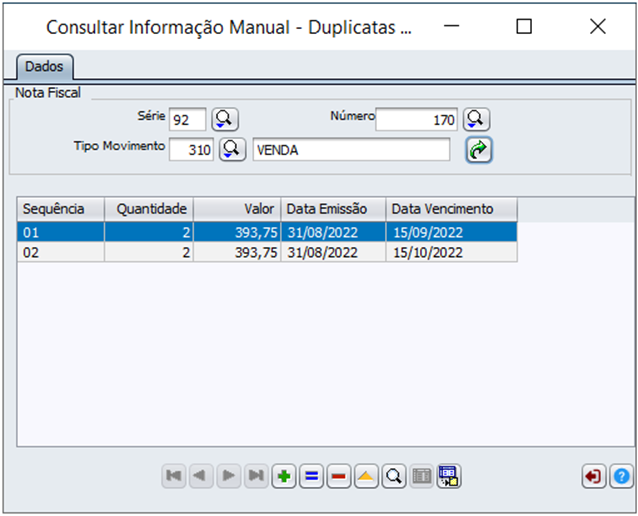Screen dimensions: 638x516
Task: Click the Série input field
Action: pos(188,120)
